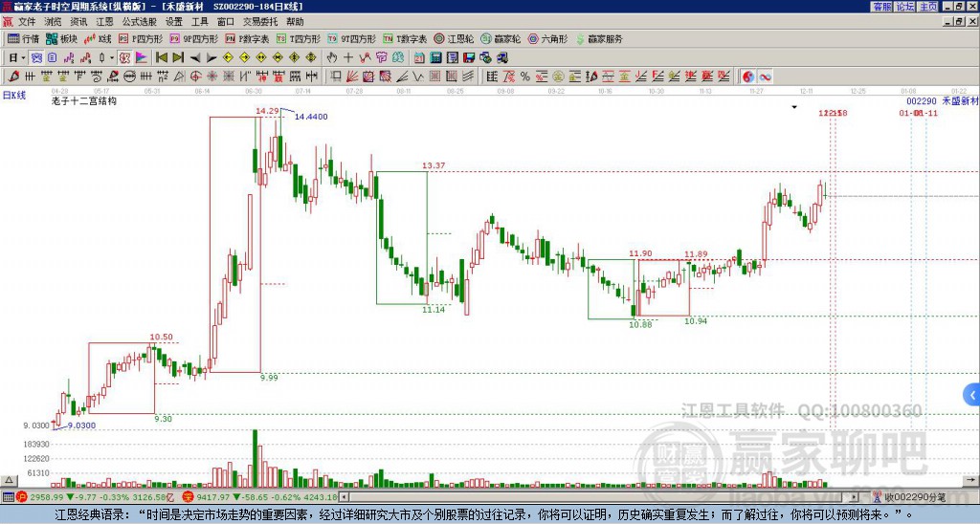Viewport: 980px width, 524px height.
Task: Click the horizontal chart scrollbar track
Action: click(x=599, y=497)
